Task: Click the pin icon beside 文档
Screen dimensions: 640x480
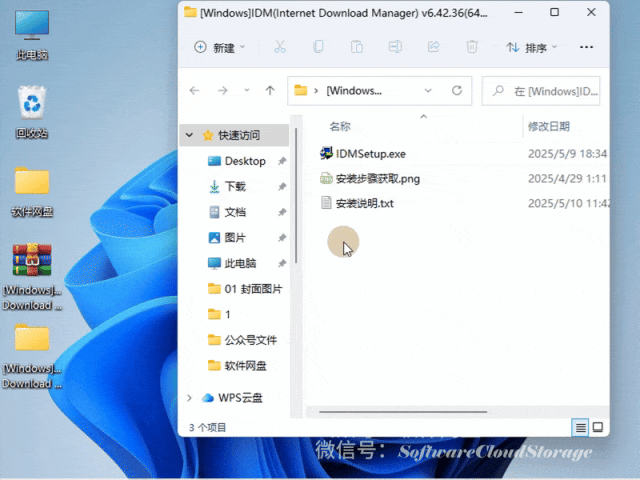Action: [x=282, y=212]
